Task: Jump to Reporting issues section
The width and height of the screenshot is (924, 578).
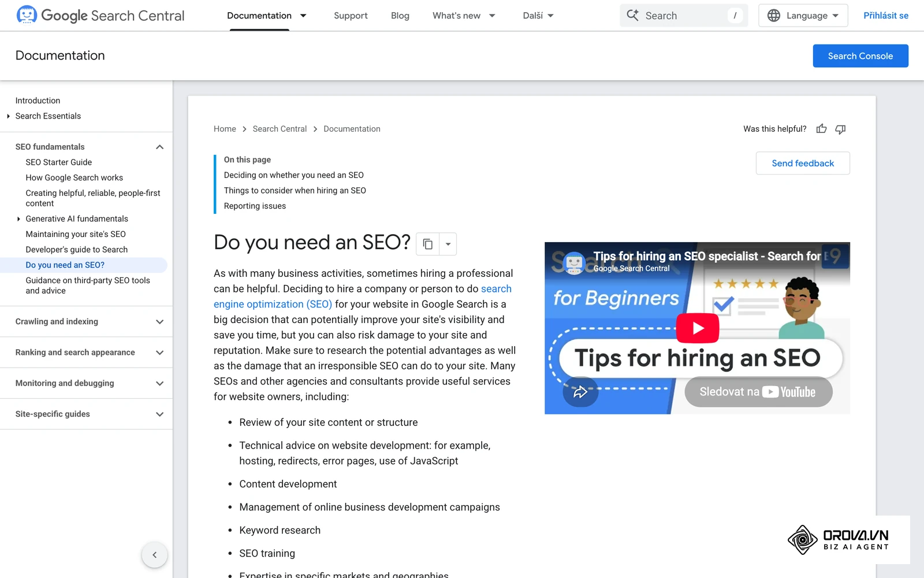Action: (x=255, y=206)
